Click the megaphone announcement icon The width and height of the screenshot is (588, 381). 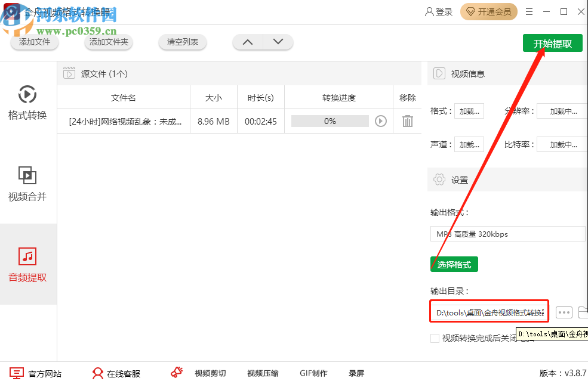coord(177,372)
